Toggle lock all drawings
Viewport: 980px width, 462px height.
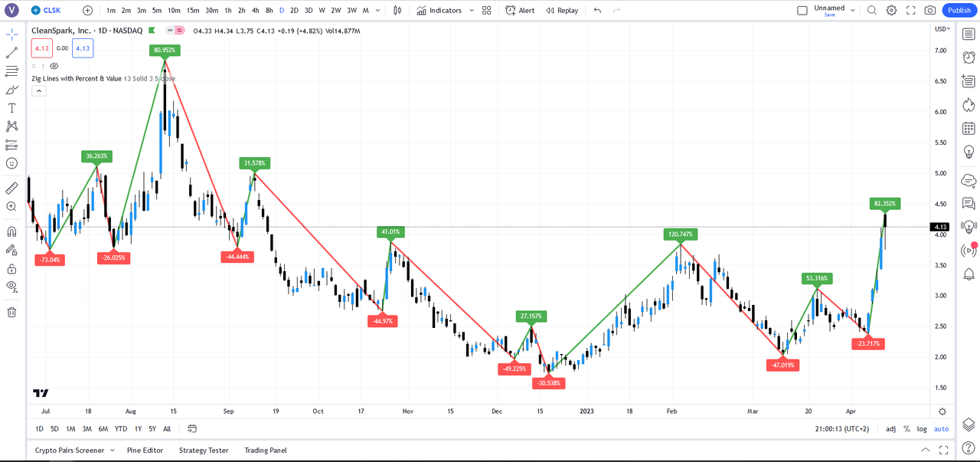(x=11, y=269)
